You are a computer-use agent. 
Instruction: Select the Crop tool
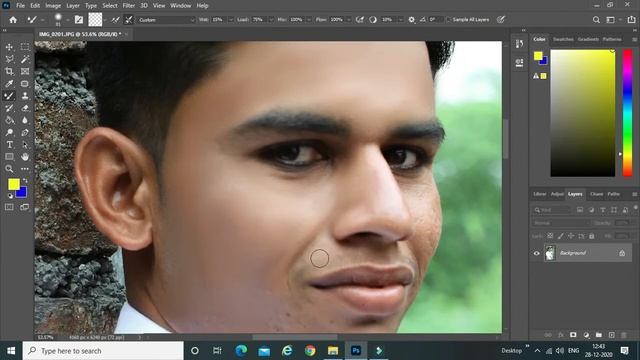coord(9,71)
